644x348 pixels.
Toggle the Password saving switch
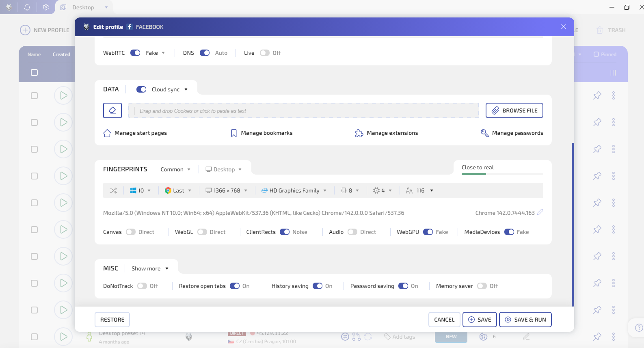[403, 286]
